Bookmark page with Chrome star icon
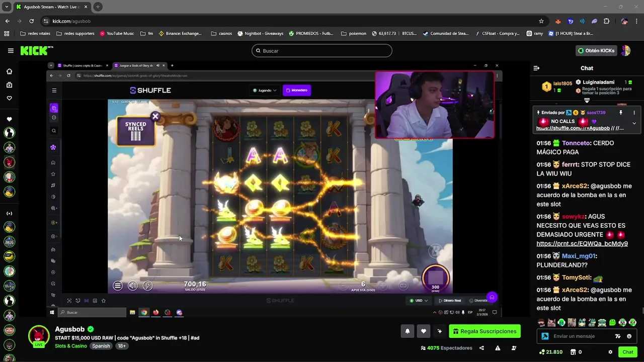This screenshot has width=644, height=362. coord(541,21)
